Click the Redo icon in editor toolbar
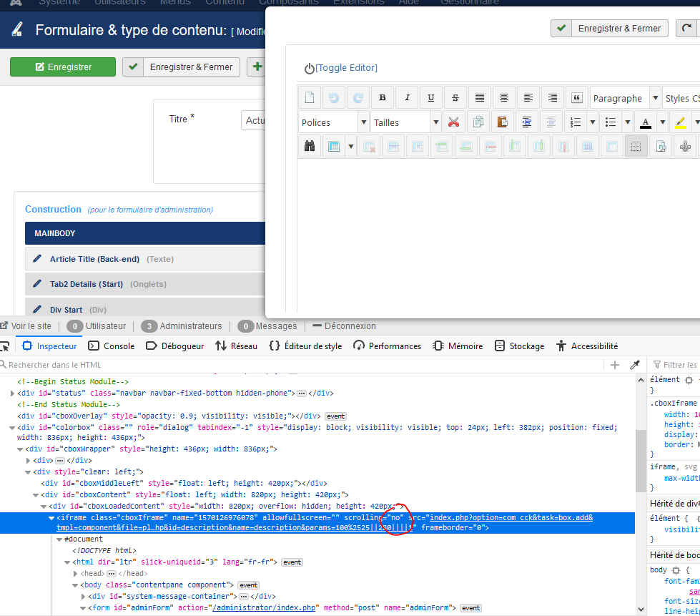This screenshot has width=700, height=616. click(358, 97)
